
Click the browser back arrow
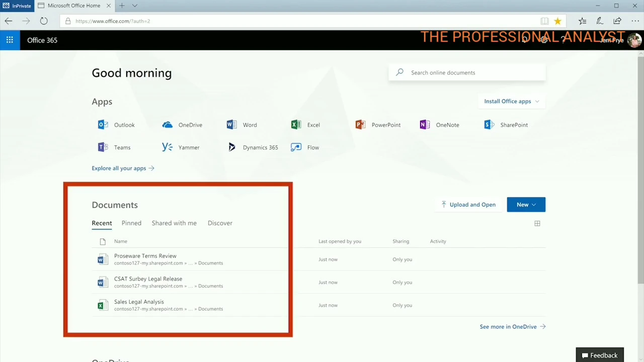pos(9,21)
